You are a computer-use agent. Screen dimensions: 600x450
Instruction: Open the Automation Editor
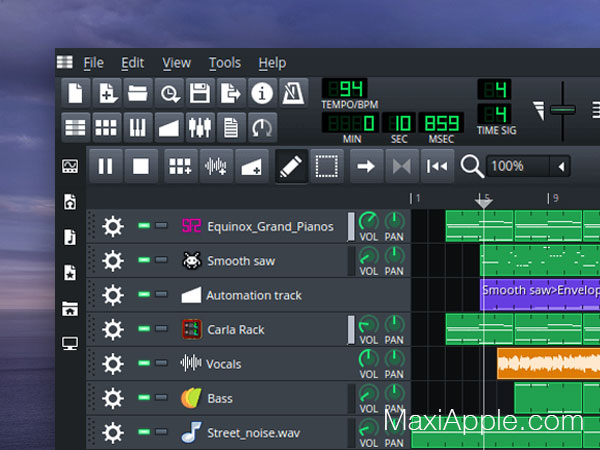point(168,127)
